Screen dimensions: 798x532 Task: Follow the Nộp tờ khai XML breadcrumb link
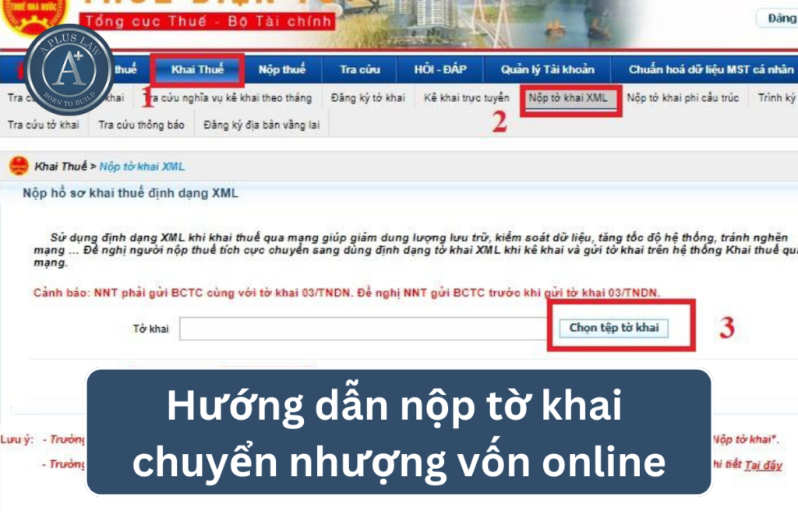(x=142, y=167)
